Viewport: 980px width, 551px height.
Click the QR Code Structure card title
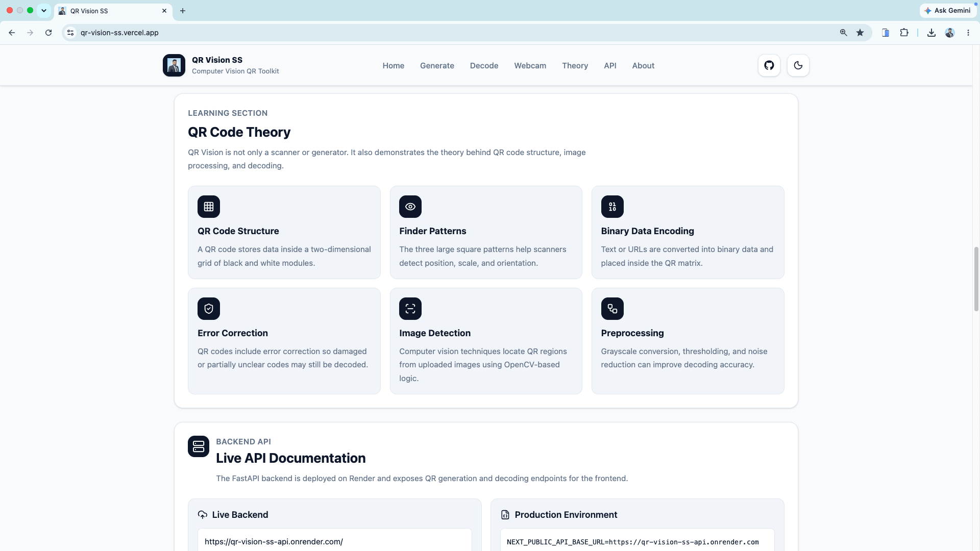238,231
